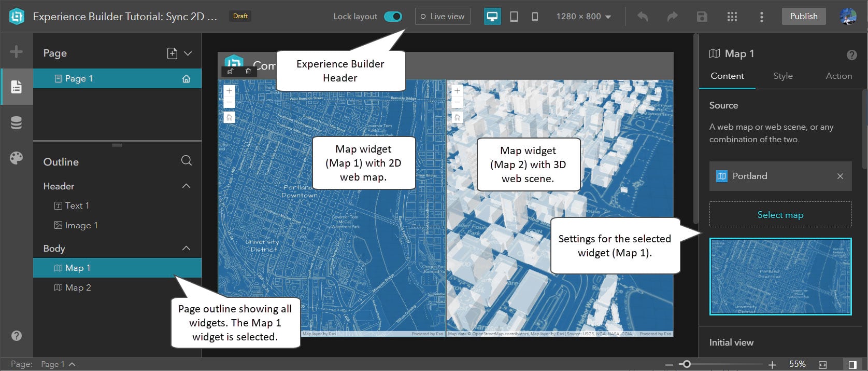Click the Draft status badge
The image size is (868, 371).
click(x=240, y=16)
